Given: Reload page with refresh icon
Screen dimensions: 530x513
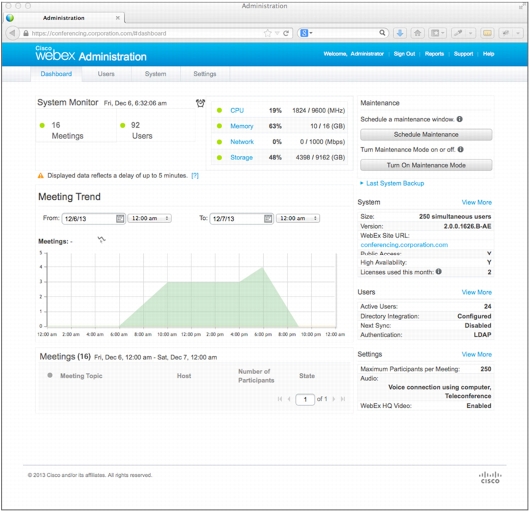Looking at the screenshot, I should (x=286, y=33).
